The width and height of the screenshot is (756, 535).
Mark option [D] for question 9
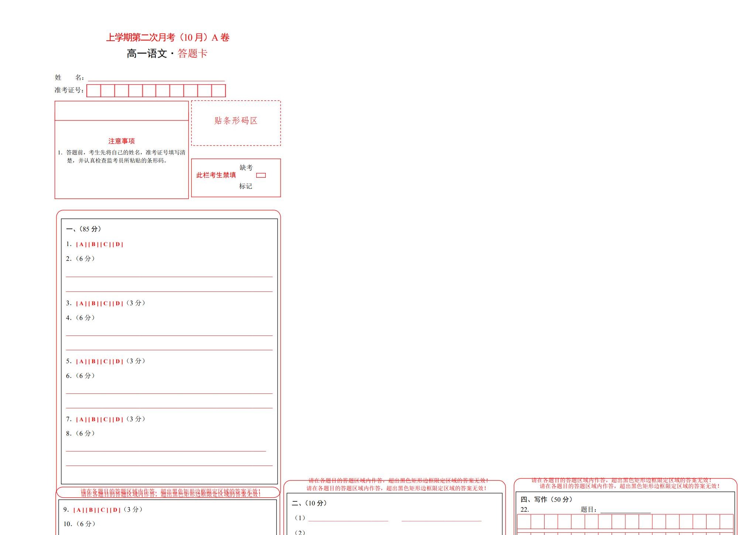tap(115, 510)
